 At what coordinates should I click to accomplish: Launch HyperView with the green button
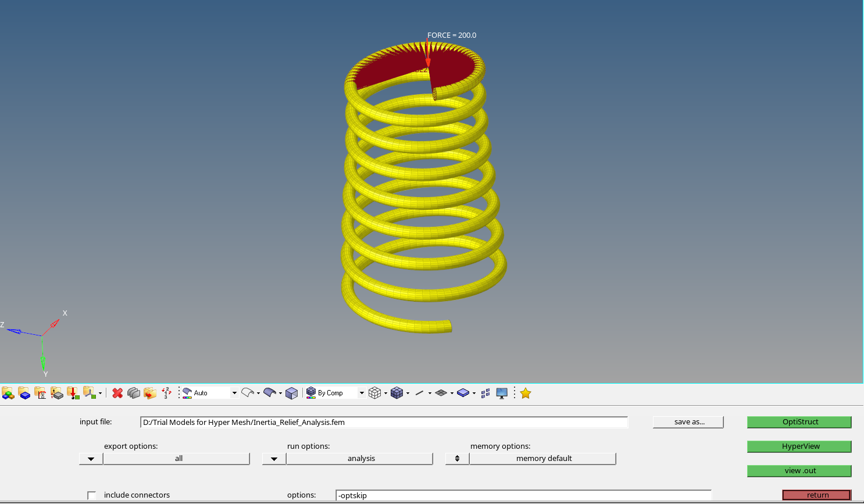(x=799, y=446)
